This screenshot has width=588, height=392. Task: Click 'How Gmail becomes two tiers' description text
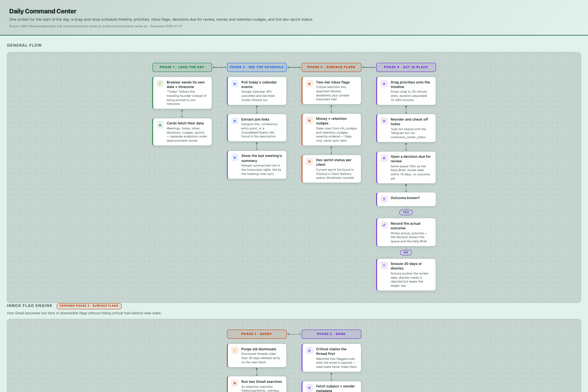(x=84, y=313)
